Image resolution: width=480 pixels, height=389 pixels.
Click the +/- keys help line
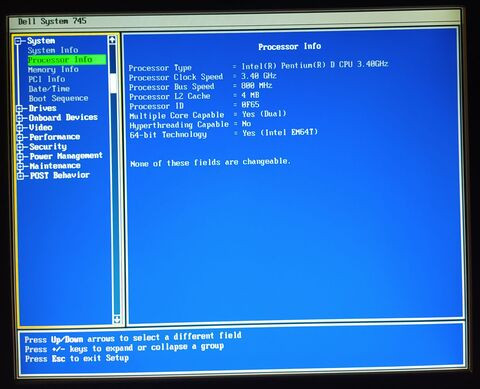pos(124,348)
